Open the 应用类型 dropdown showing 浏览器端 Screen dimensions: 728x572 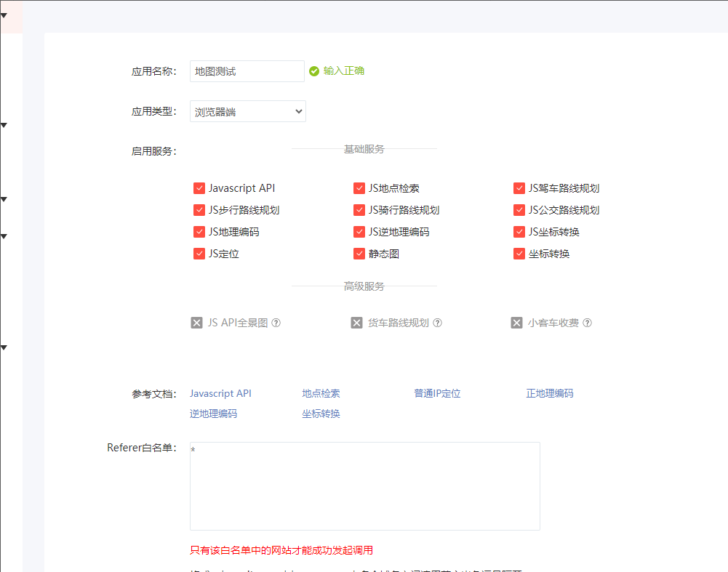[247, 111]
